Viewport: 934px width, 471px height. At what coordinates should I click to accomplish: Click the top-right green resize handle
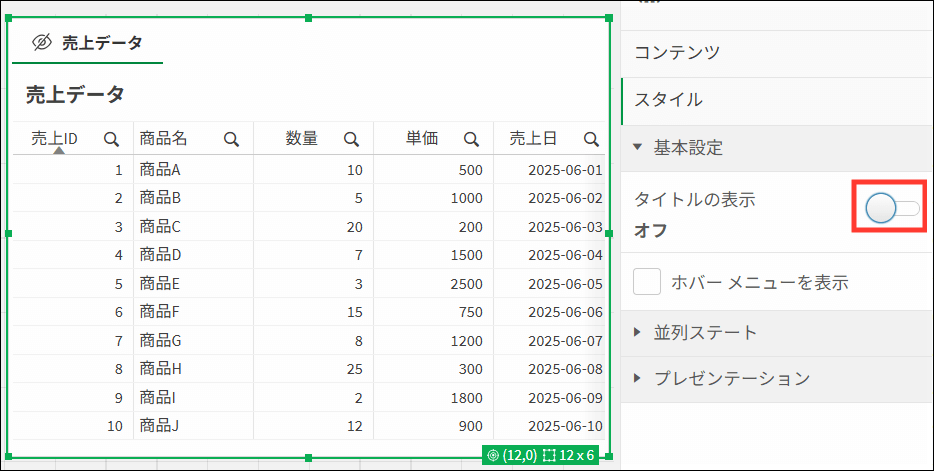pyautogui.click(x=609, y=18)
